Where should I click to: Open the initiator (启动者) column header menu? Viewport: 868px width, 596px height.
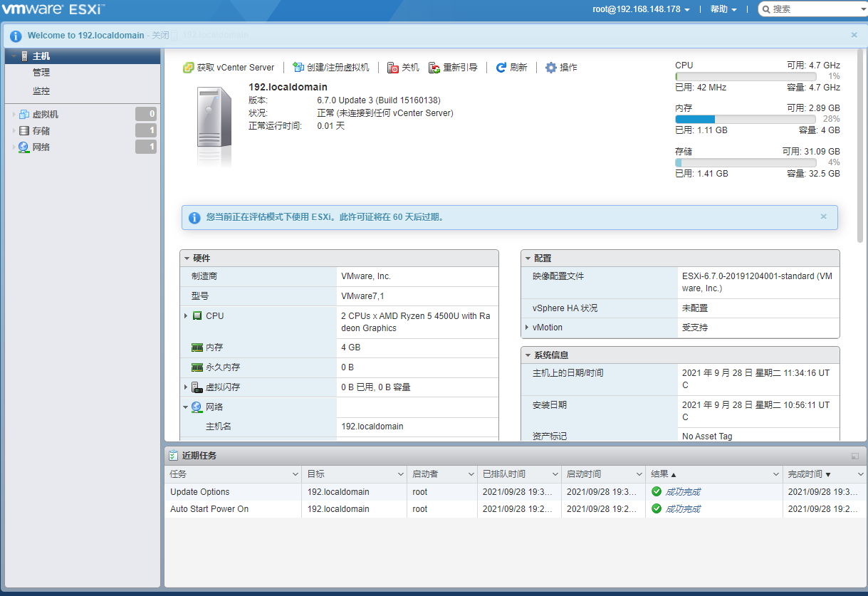point(471,474)
